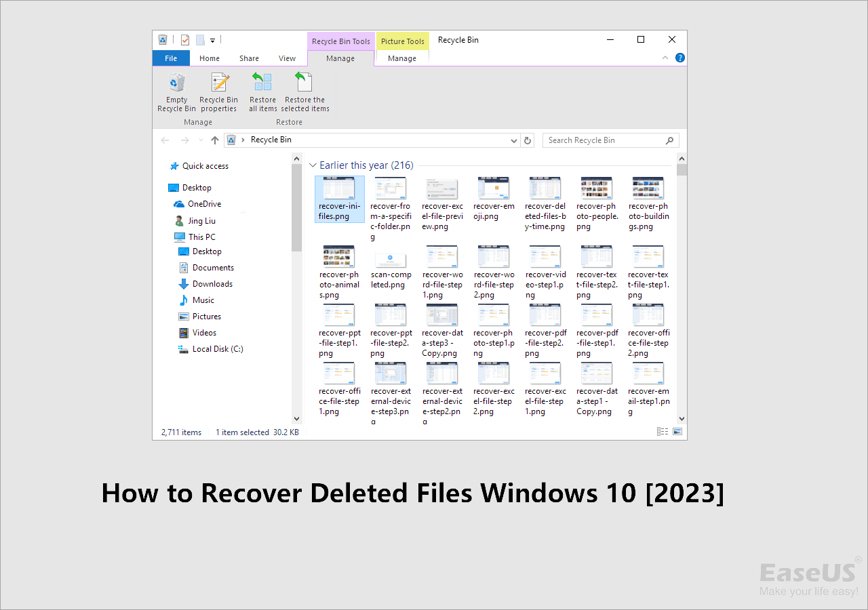Click navigation pane scroll down arrow
868x610 pixels.
pos(296,419)
